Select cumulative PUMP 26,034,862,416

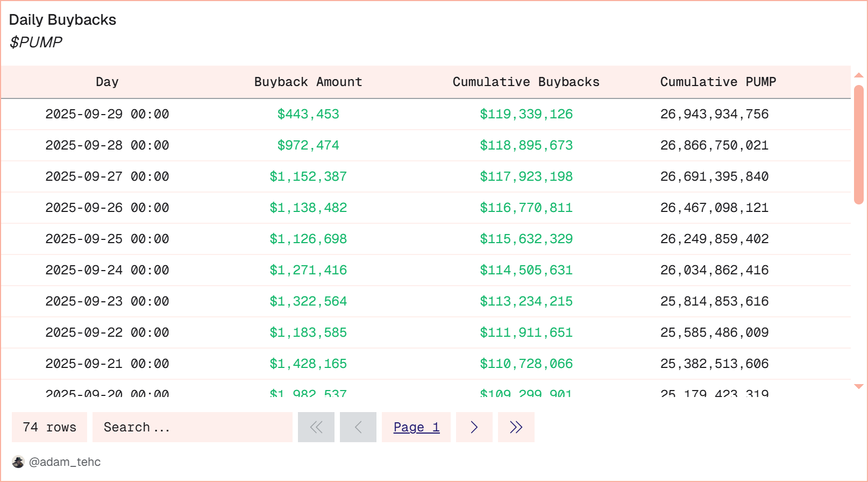pyautogui.click(x=714, y=270)
